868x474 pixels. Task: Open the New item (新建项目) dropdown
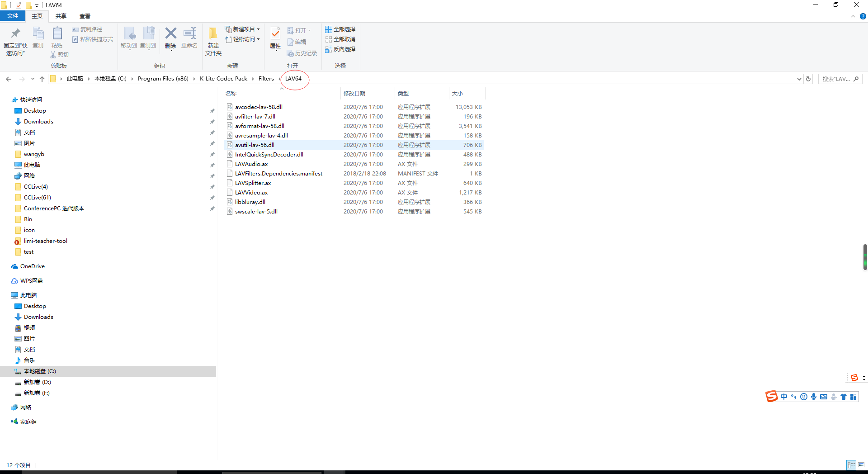(x=242, y=29)
